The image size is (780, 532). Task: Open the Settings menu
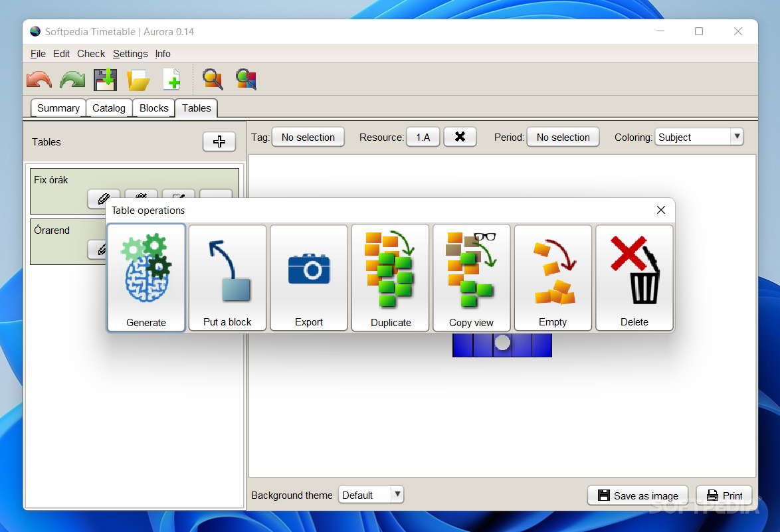pos(130,54)
